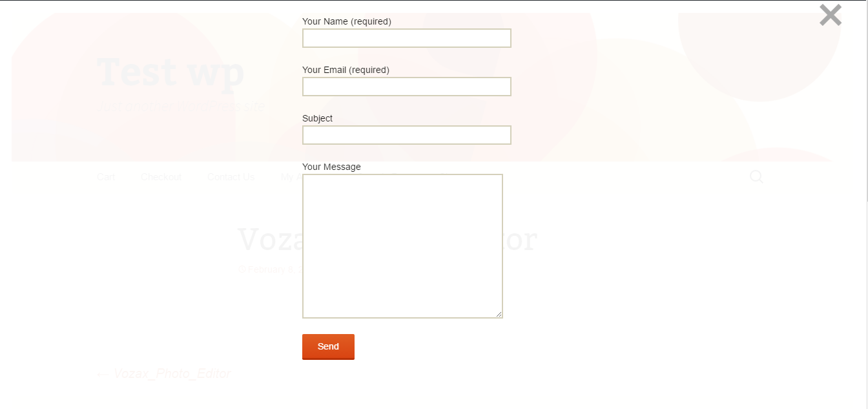
Task: Close the contact form overlay
Action: point(830,14)
